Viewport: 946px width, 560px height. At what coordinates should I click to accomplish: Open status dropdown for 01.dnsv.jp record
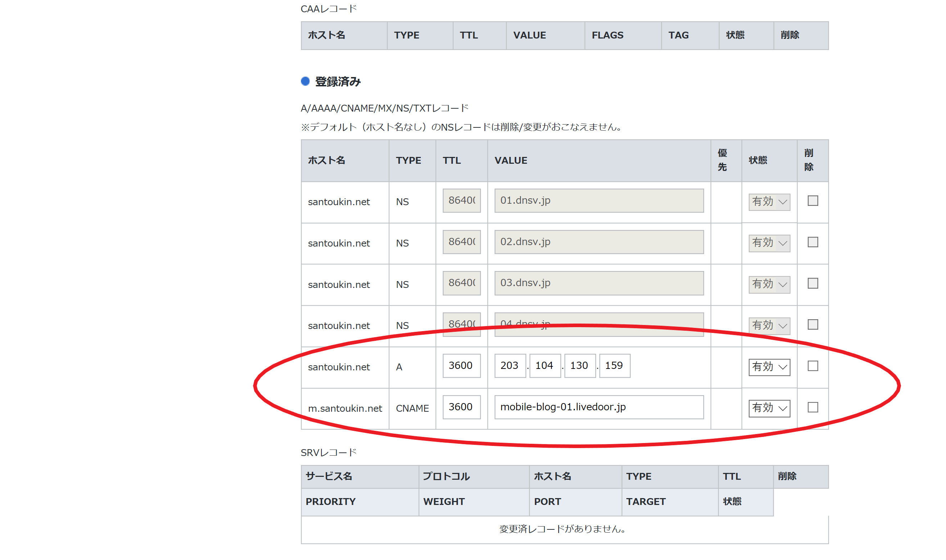pos(769,202)
